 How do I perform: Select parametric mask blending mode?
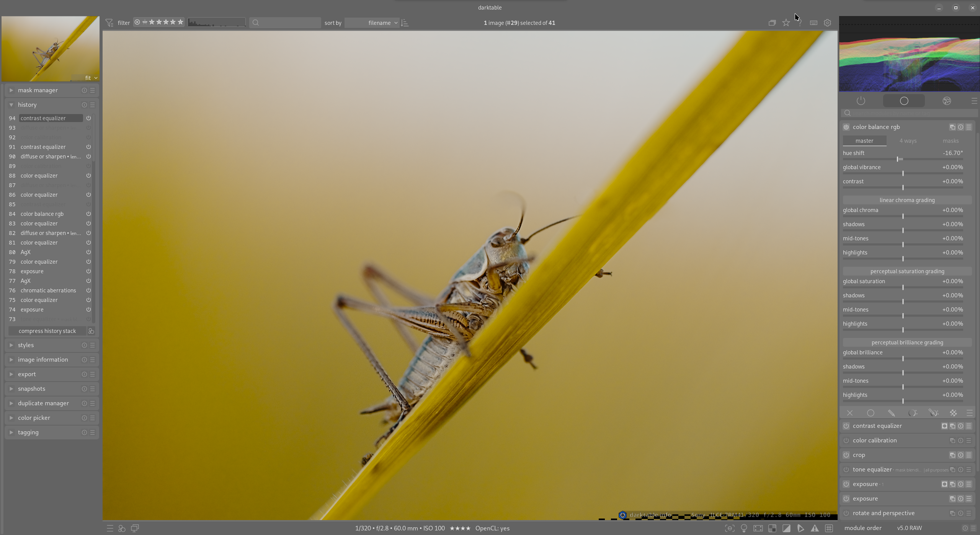click(912, 413)
